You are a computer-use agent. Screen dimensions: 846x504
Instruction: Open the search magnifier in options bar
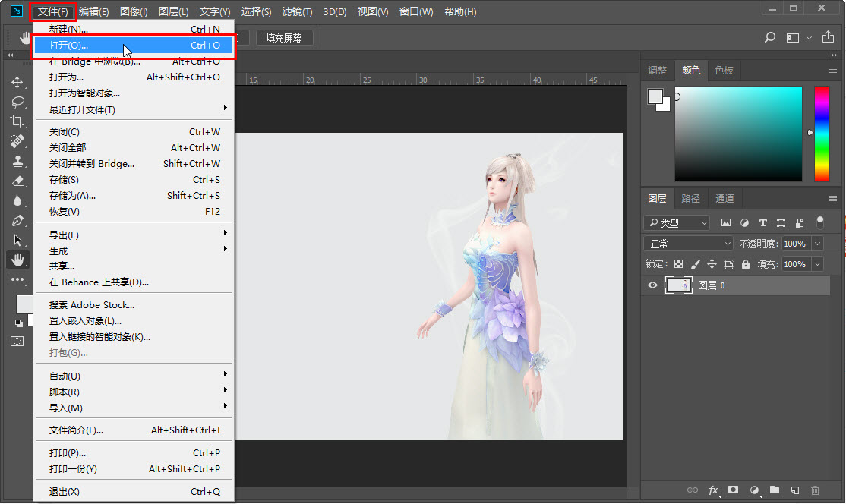[770, 37]
